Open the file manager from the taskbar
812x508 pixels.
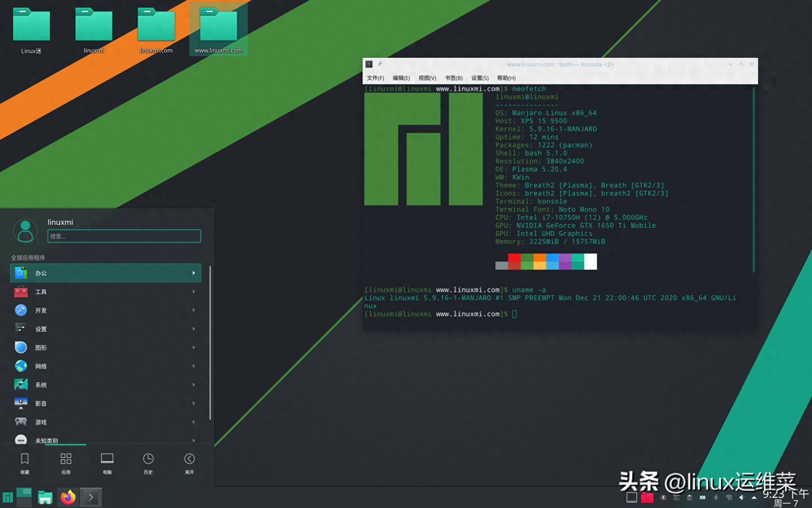(45, 497)
